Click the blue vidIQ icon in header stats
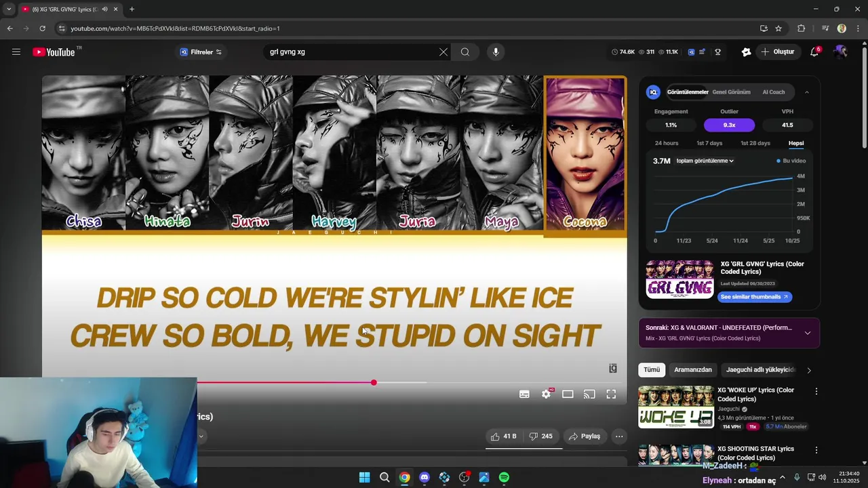Image resolution: width=868 pixels, height=488 pixels. [x=691, y=52]
